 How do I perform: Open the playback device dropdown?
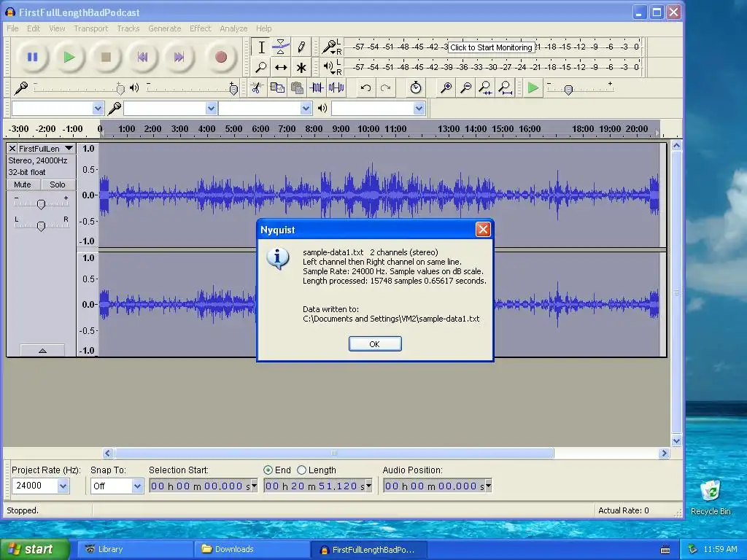[x=418, y=109]
